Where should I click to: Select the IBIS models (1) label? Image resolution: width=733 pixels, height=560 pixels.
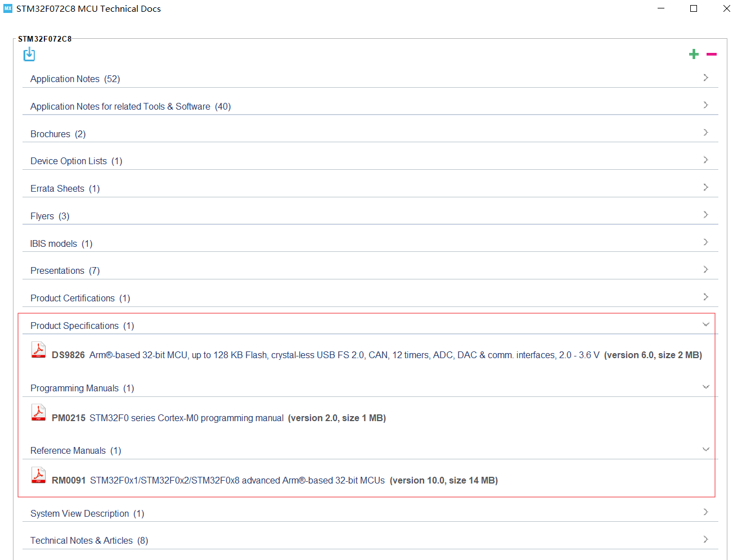click(x=61, y=244)
